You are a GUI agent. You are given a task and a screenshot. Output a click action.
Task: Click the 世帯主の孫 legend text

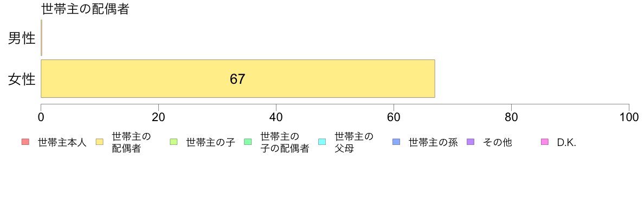(433, 143)
